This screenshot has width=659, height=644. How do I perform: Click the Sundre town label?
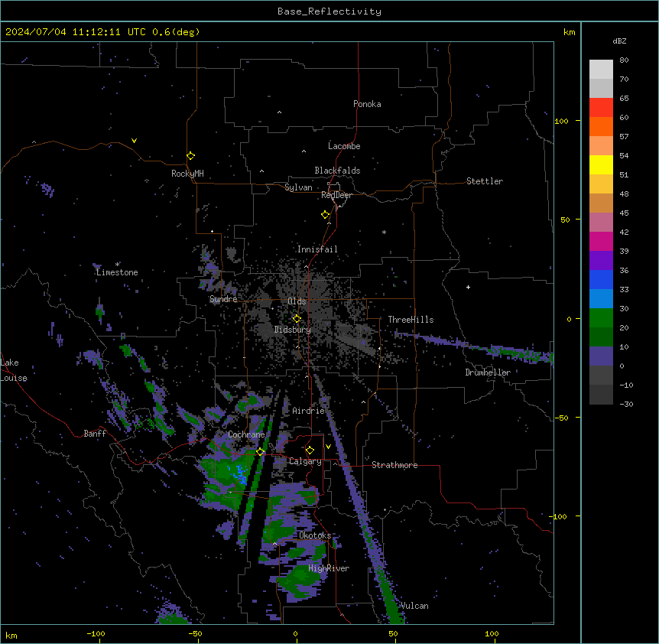click(x=223, y=299)
